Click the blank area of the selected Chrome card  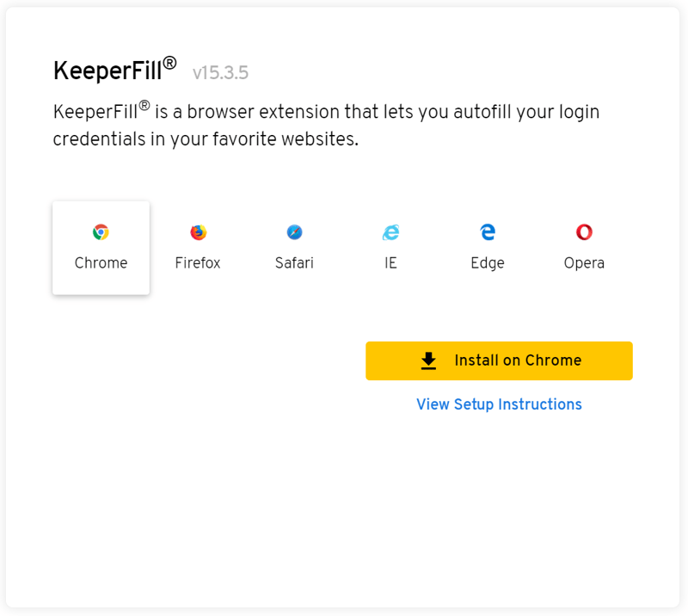[x=101, y=283]
